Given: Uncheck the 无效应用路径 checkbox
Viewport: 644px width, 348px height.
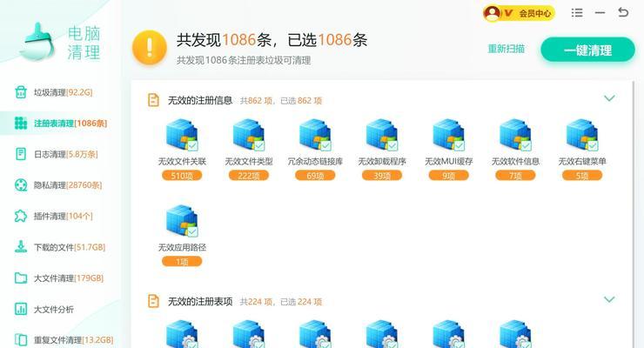Looking at the screenshot, I should [192, 231].
